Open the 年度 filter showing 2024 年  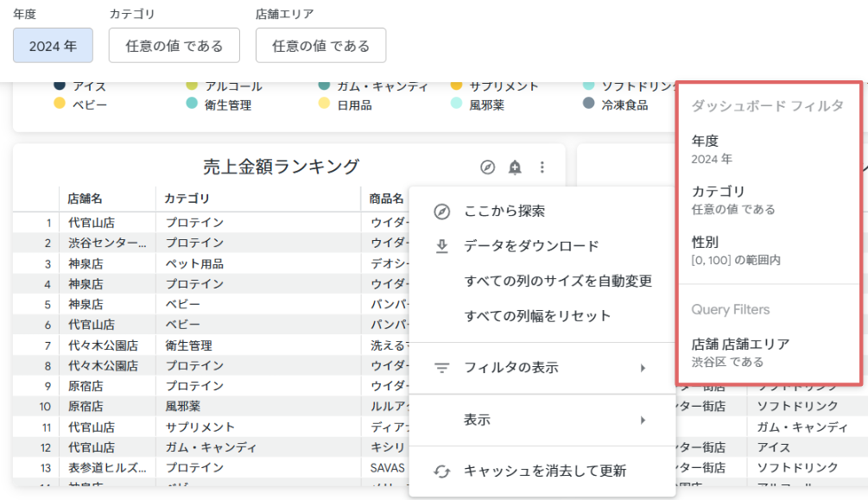coord(54,46)
